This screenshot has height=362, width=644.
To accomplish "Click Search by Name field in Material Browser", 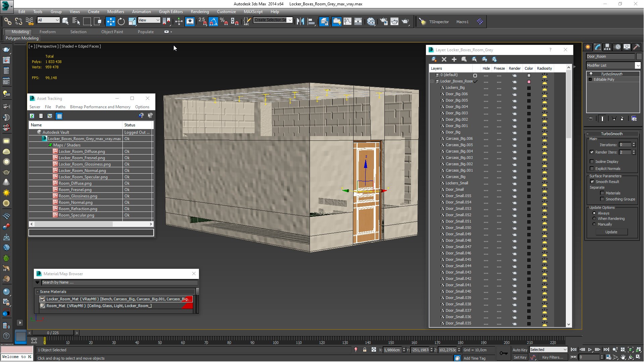I will pos(119,282).
